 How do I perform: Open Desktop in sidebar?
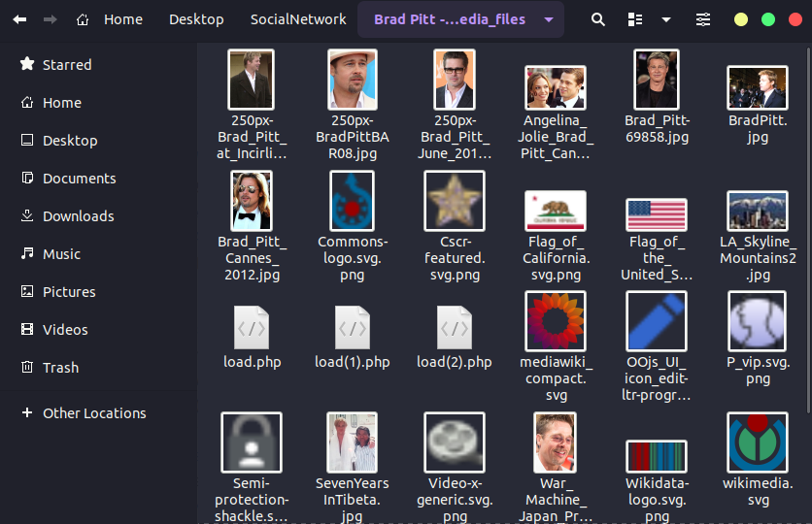coord(98,140)
